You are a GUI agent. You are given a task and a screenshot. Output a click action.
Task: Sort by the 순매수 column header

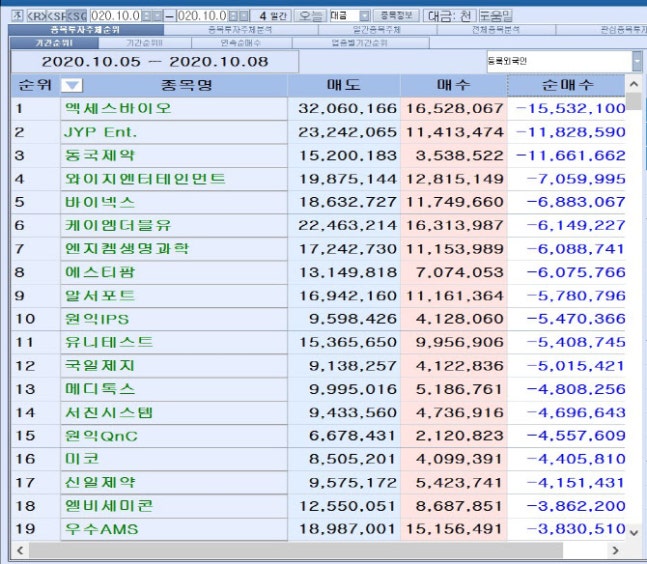point(567,85)
